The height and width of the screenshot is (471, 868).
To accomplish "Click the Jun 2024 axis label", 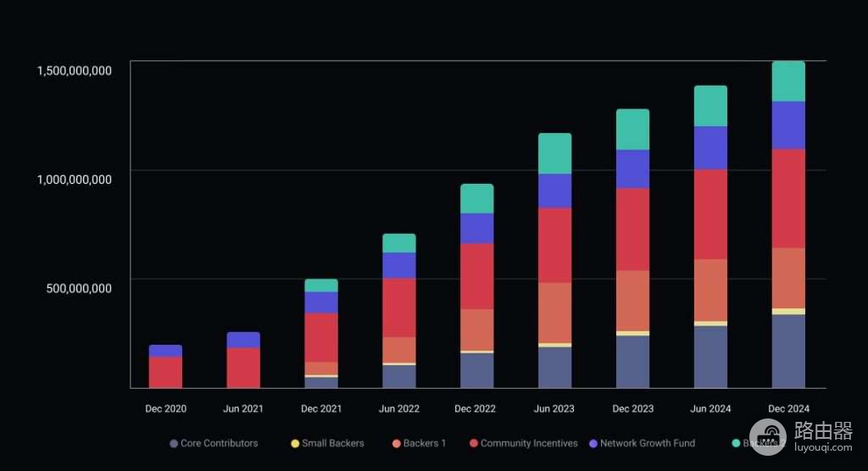I will [x=710, y=408].
